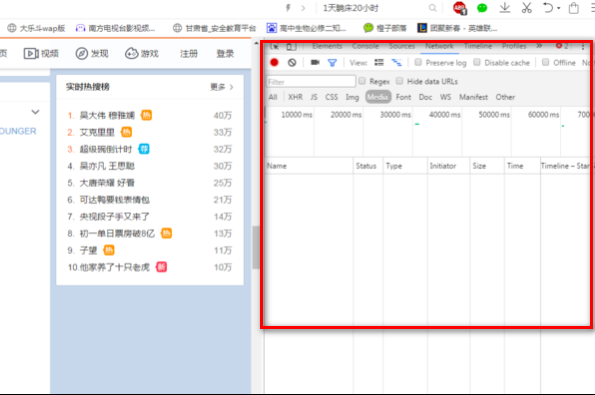Screen dimensions: 595x395
Task: Click the lightning bolt icon in address bar
Action: (288, 8)
